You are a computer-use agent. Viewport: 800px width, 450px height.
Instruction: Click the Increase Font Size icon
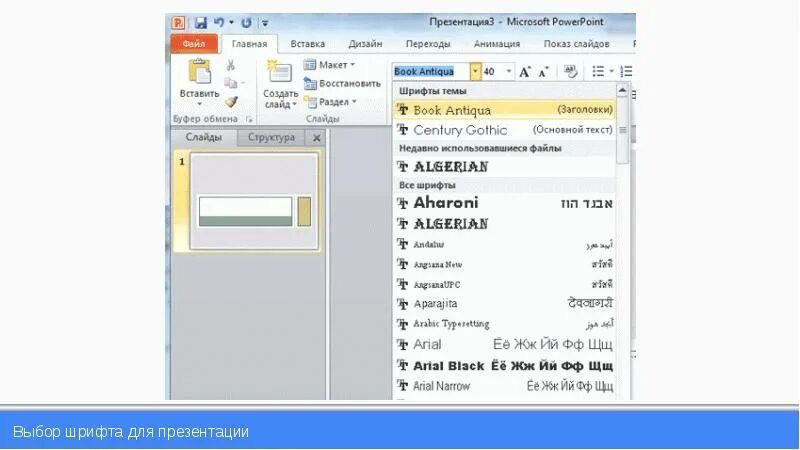point(525,72)
